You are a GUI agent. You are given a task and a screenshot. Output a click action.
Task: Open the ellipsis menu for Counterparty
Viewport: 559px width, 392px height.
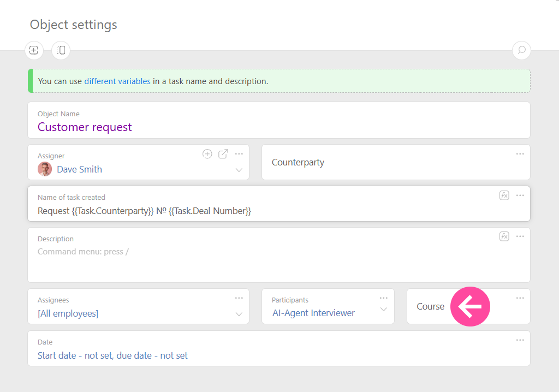click(x=520, y=153)
